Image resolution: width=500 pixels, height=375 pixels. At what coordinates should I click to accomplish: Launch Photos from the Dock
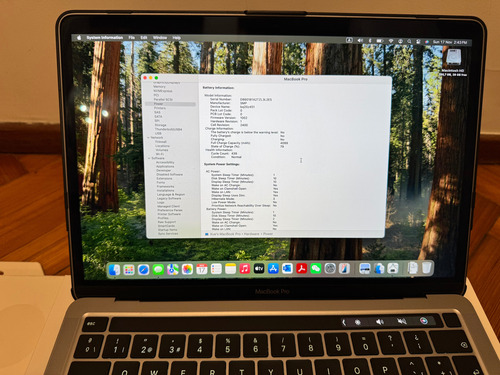click(187, 269)
